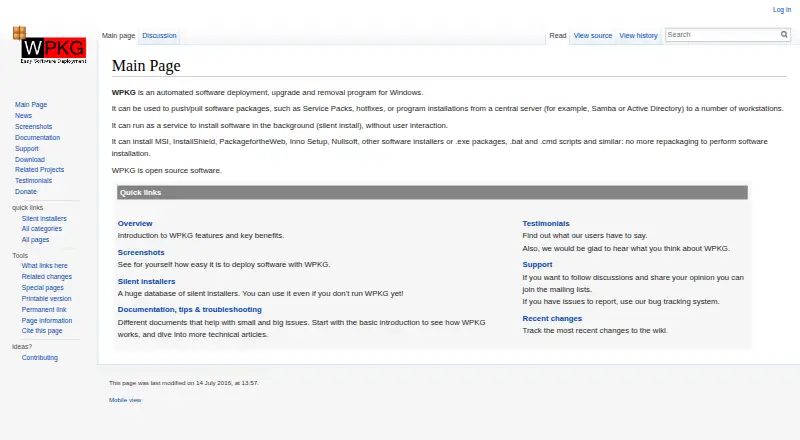Viewport: 800px width, 440px height.
Task: Open sidebar Support link
Action: [27, 149]
